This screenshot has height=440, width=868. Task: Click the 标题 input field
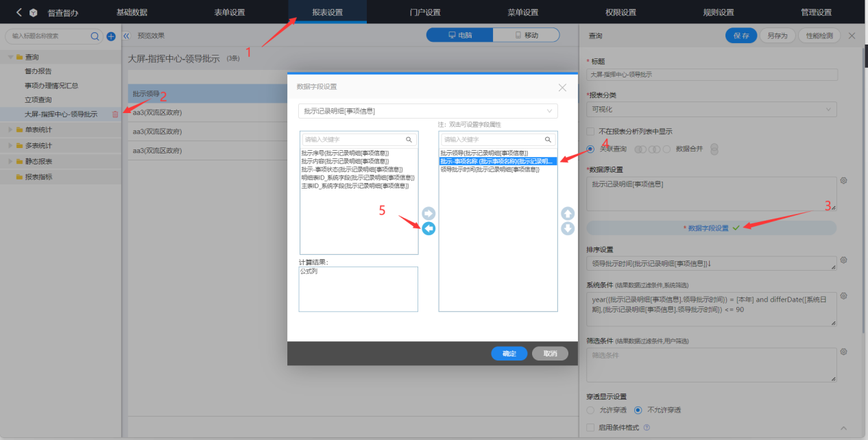coord(712,74)
